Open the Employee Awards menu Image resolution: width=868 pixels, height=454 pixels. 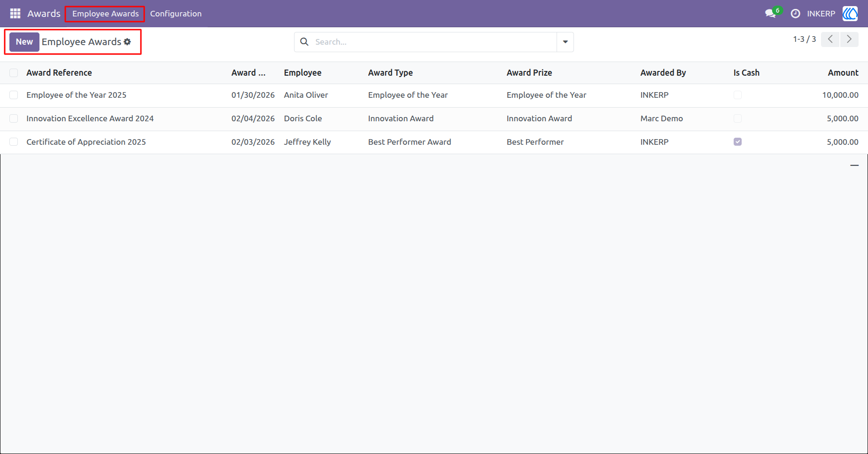coord(105,14)
